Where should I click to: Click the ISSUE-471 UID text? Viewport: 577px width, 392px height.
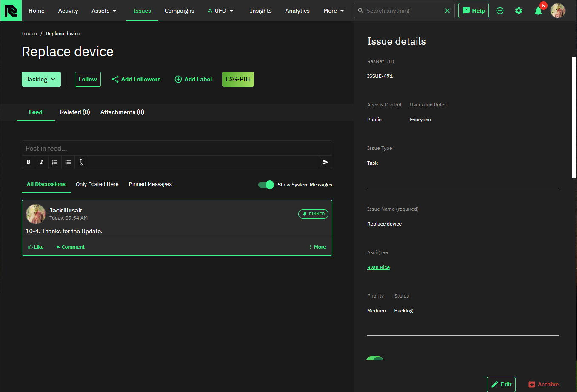(x=380, y=76)
